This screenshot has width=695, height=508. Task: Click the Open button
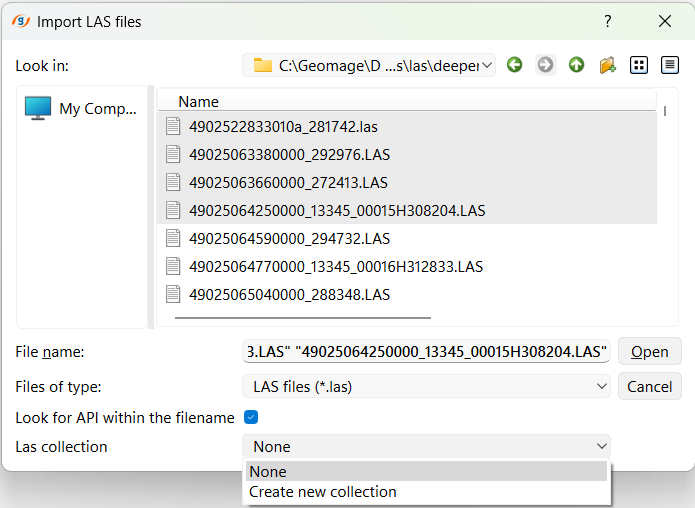(x=649, y=352)
